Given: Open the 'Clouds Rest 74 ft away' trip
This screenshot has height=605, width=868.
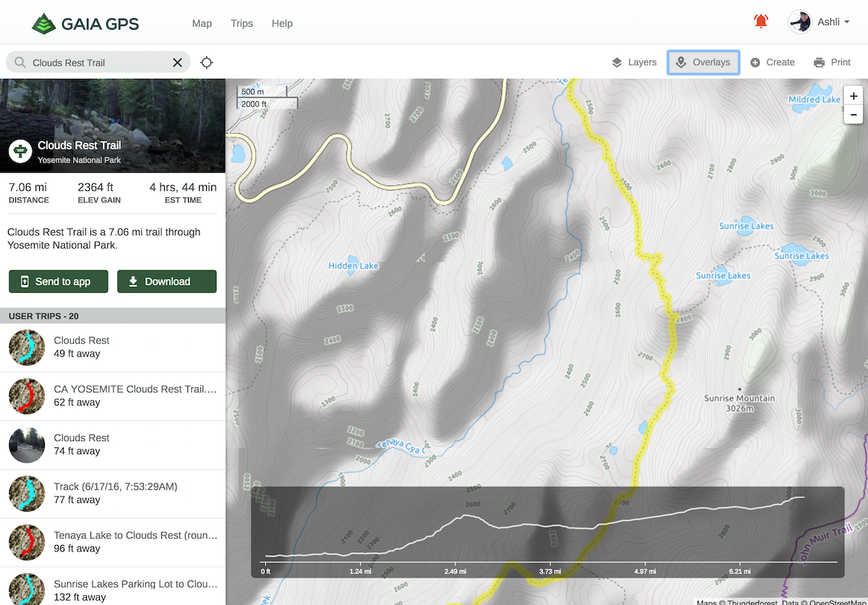Looking at the screenshot, I should (113, 445).
